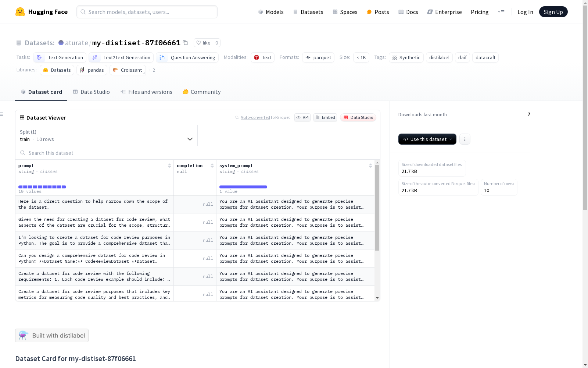This screenshot has width=588, height=368.
Task: Click the Auto-converted to Parquet link
Action: point(262,117)
